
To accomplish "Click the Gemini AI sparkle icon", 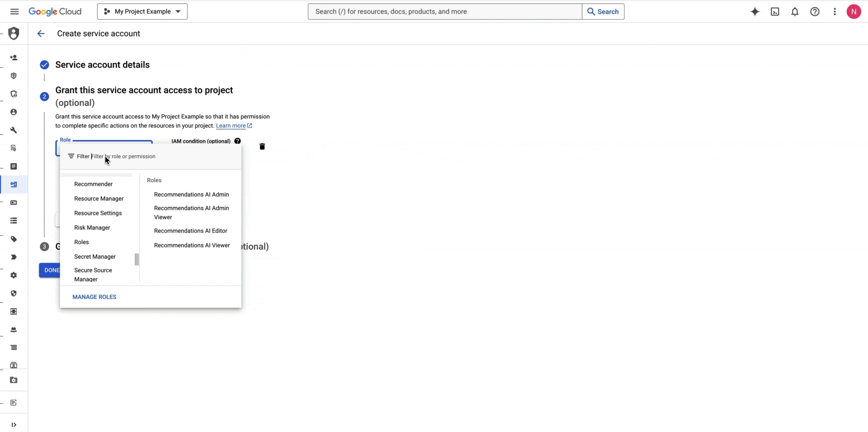I will point(755,12).
